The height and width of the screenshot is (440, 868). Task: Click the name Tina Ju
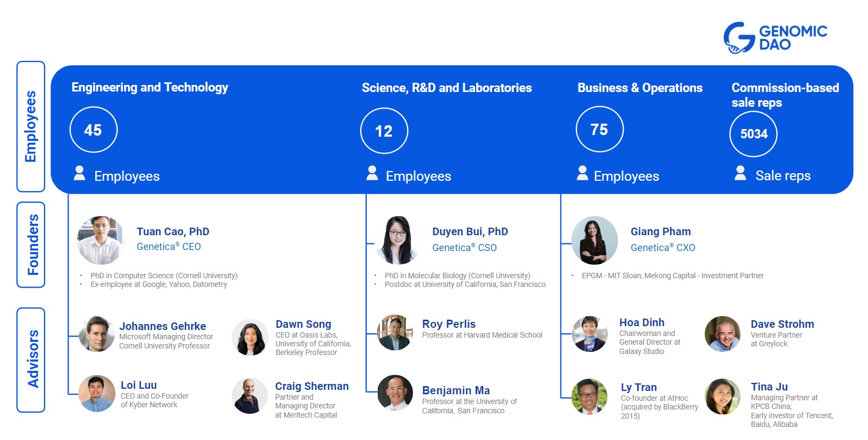(769, 387)
